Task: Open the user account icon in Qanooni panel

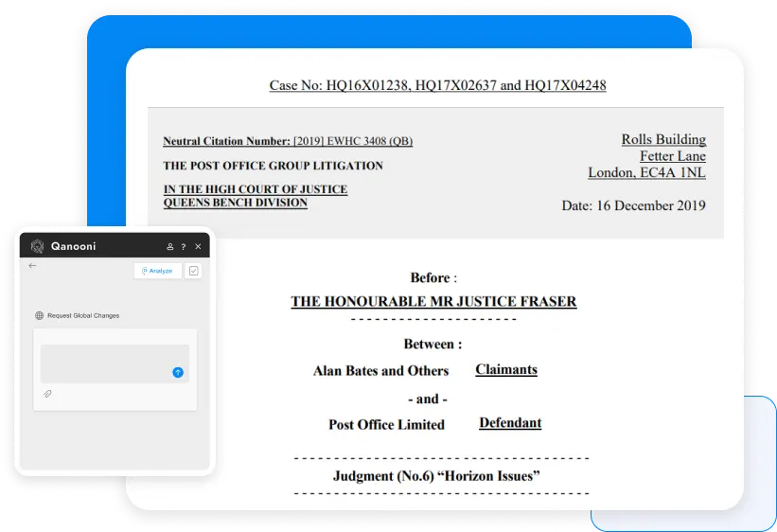Action: pos(170,246)
